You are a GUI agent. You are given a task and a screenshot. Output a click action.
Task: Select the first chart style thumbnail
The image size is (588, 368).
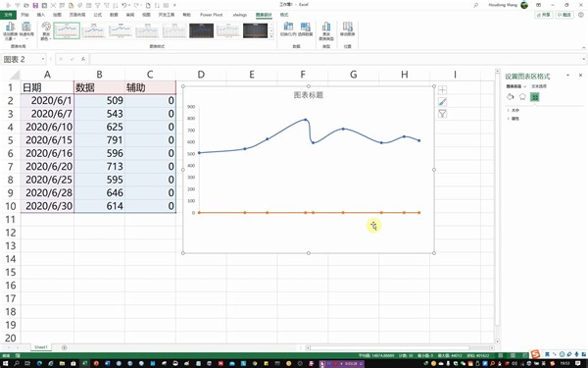[67, 30]
